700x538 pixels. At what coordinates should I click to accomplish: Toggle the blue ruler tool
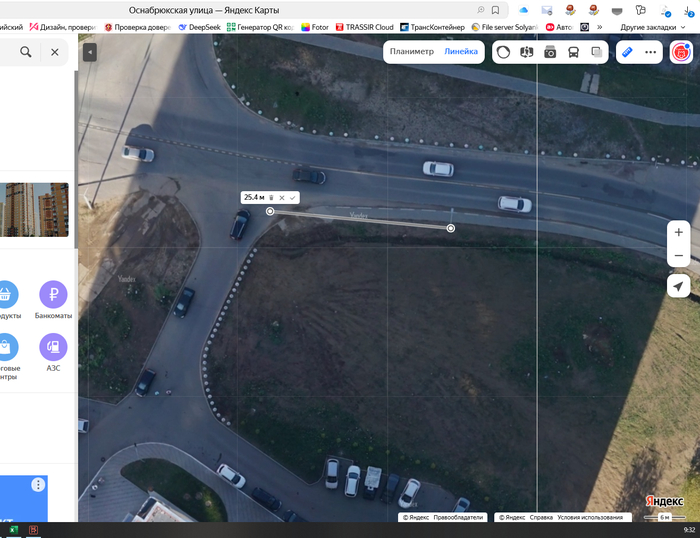coord(627,51)
